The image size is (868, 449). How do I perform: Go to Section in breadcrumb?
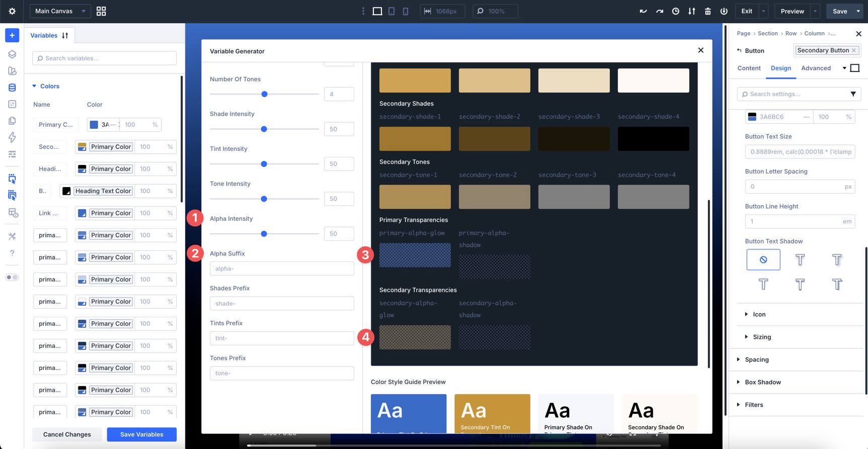pos(767,34)
